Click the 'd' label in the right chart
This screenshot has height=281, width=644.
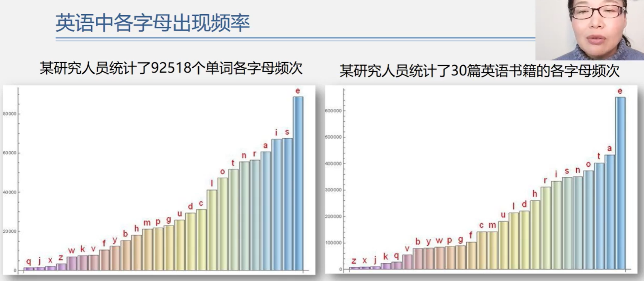(524, 204)
